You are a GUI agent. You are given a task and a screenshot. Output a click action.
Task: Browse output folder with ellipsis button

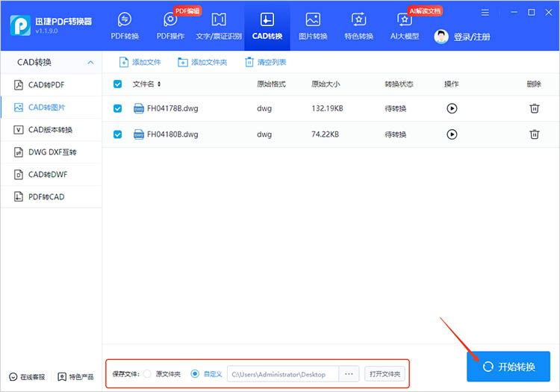pos(349,374)
